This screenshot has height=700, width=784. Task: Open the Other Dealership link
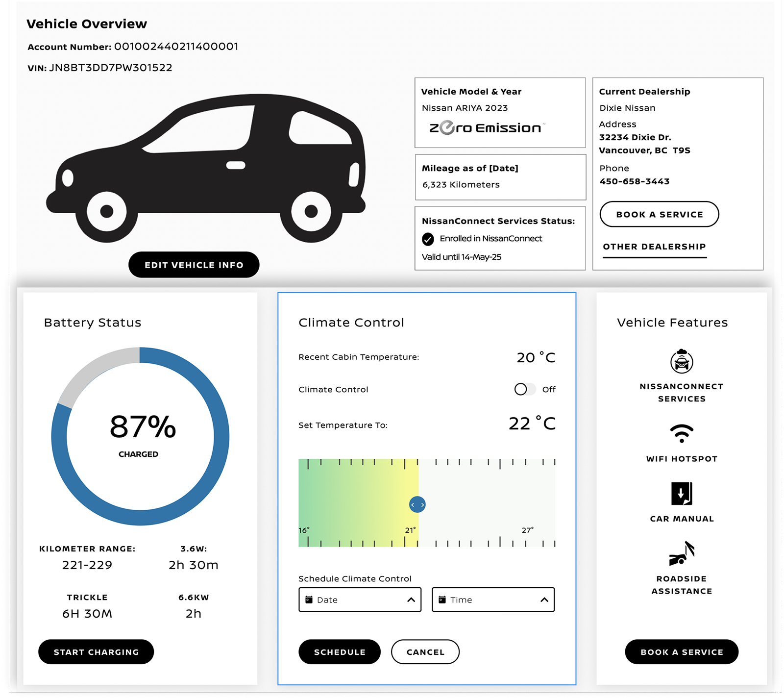click(x=654, y=247)
